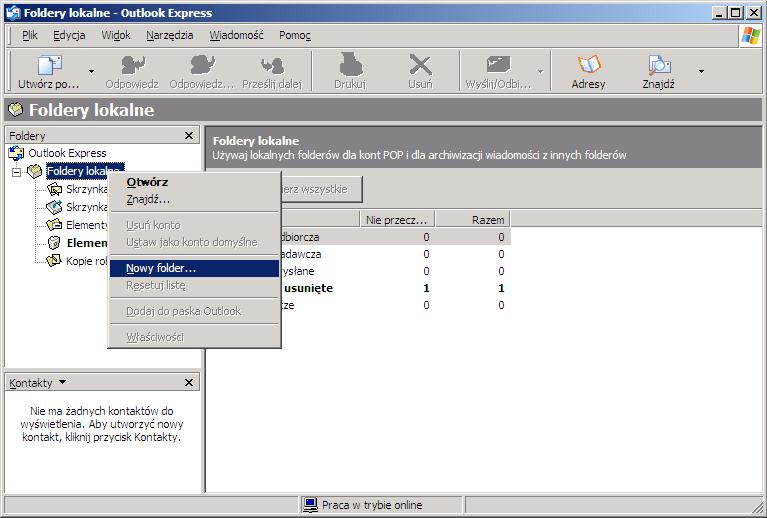Choose Otwórz in the context menu
This screenshot has width=767, height=518.
pyautogui.click(x=194, y=182)
